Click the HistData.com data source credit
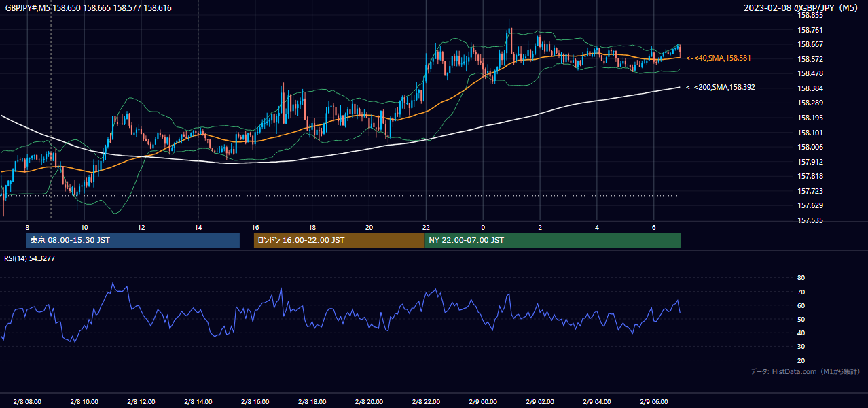This screenshot has width=868, height=408. point(806,372)
